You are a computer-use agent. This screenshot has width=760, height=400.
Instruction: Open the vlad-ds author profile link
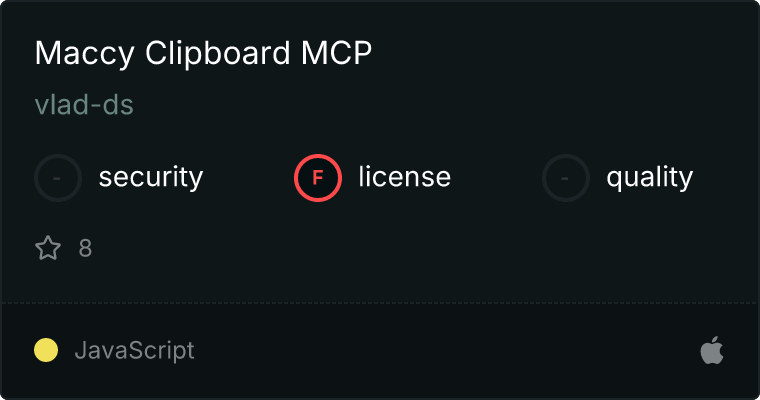point(84,105)
